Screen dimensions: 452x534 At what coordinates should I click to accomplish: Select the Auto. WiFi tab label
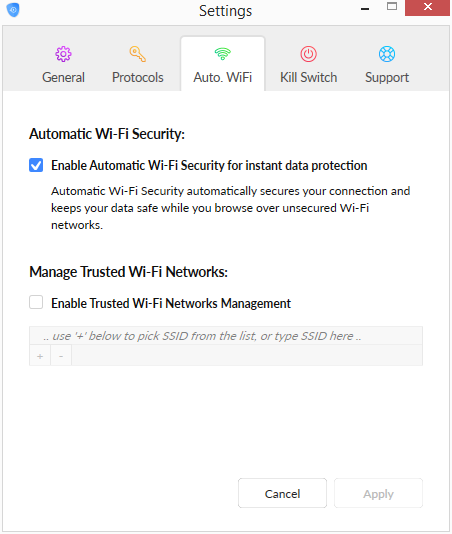pos(223,78)
